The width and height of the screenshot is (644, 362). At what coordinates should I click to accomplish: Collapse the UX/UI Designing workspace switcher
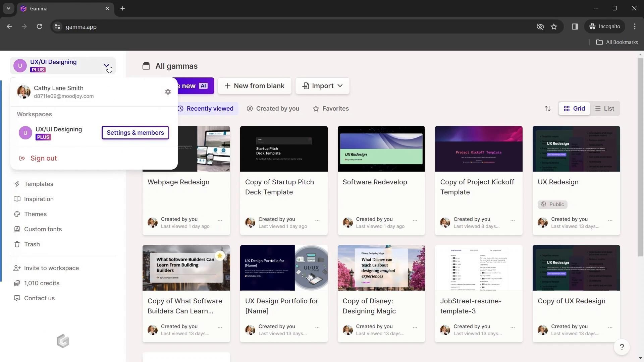(106, 65)
